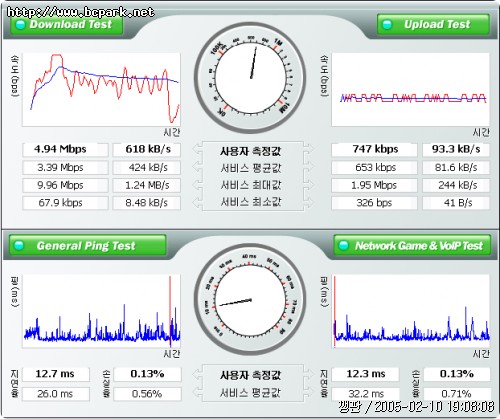Image resolution: width=500 pixels, height=419 pixels.
Task: Click the 사용자 측정값 label in the ping legend
Action: [251, 375]
